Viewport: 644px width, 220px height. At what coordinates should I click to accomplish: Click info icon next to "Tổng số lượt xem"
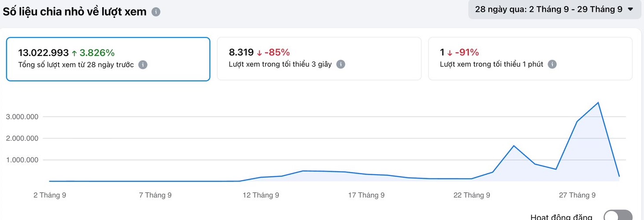(x=143, y=65)
